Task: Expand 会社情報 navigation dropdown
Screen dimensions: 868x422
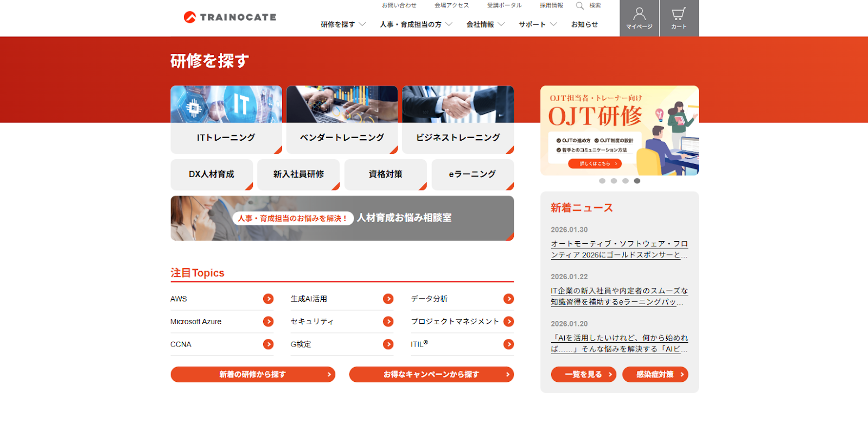Action: [486, 24]
